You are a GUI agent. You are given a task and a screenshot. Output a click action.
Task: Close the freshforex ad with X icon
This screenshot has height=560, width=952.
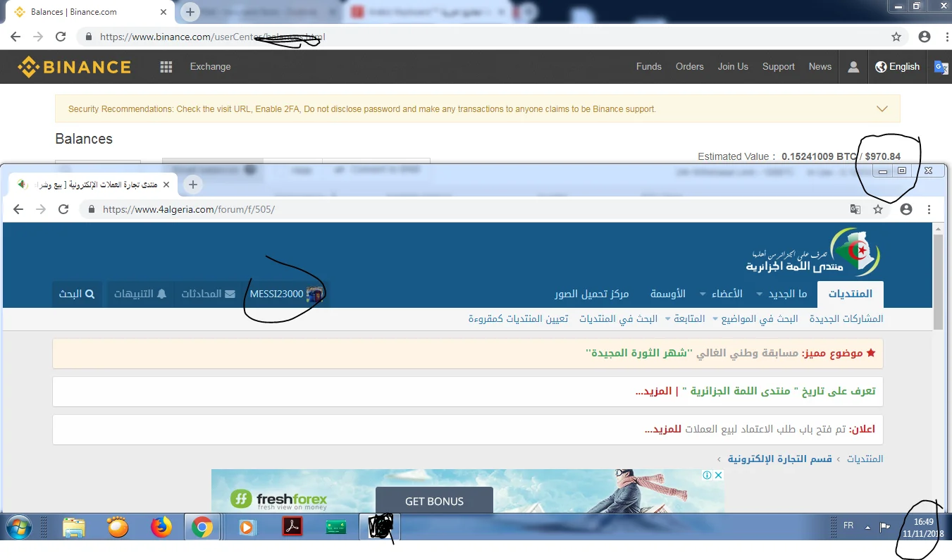[718, 475]
